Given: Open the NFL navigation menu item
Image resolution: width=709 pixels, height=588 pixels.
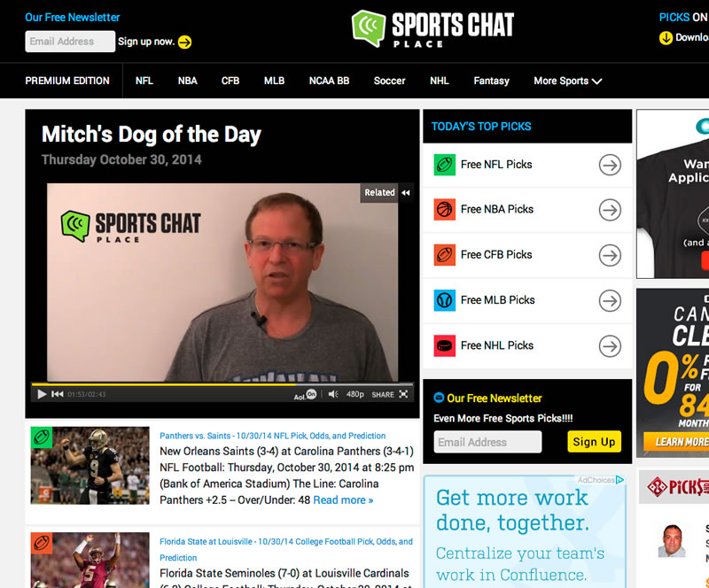Looking at the screenshot, I should (x=144, y=81).
